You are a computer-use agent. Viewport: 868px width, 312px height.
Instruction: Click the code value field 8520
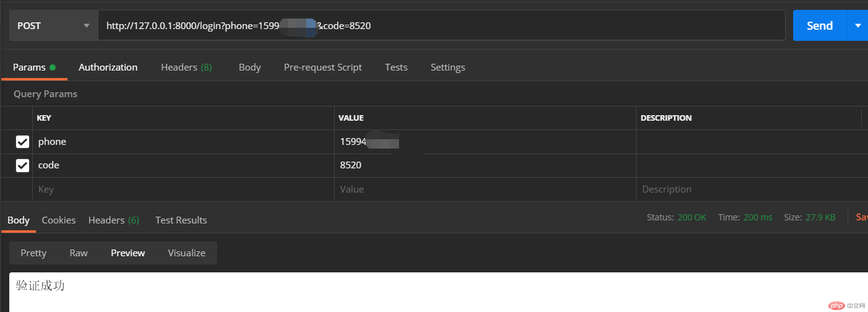[x=483, y=165]
